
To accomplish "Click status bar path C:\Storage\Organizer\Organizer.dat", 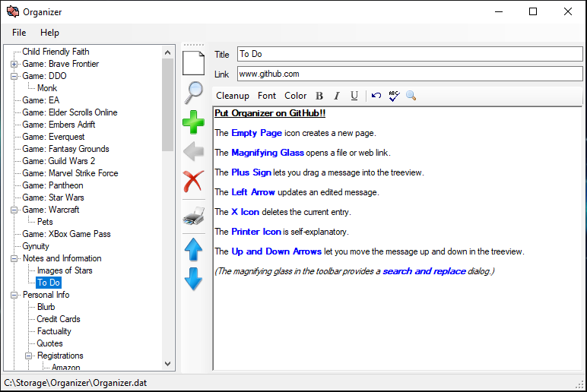I will tap(75, 383).
